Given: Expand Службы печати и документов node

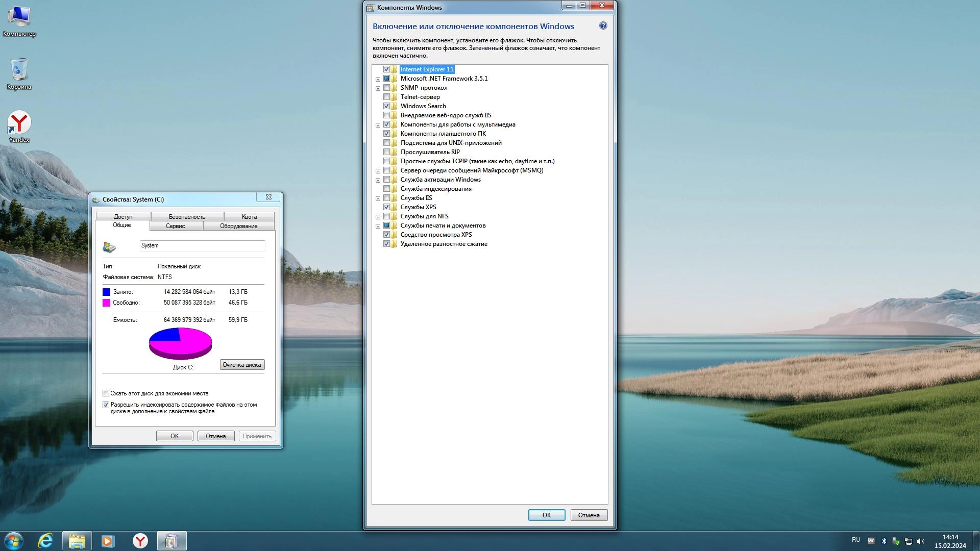Looking at the screenshot, I should [x=378, y=226].
